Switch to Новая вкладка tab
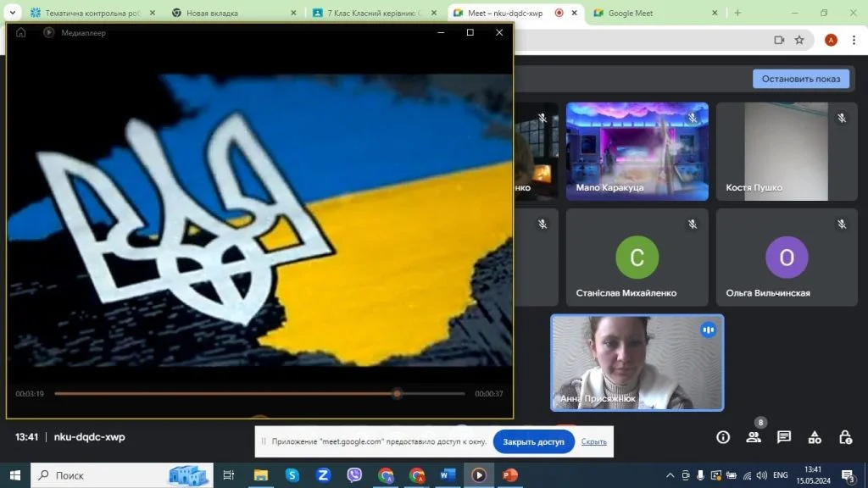 tap(234, 13)
